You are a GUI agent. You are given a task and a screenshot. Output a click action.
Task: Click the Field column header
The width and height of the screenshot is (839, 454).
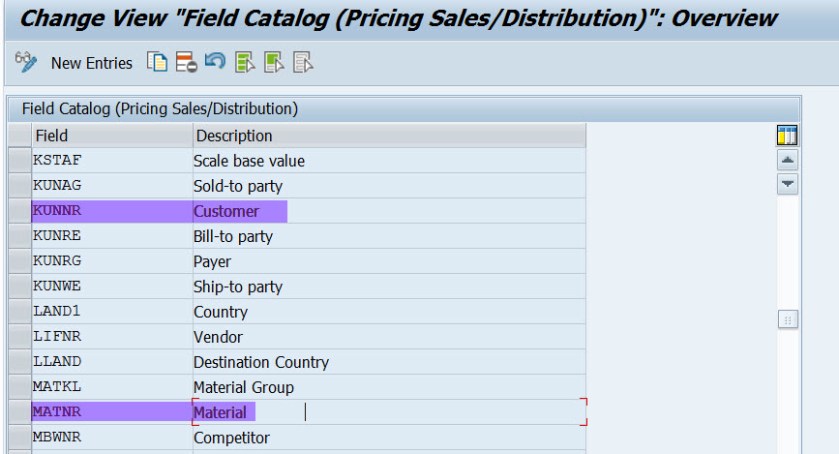point(110,135)
